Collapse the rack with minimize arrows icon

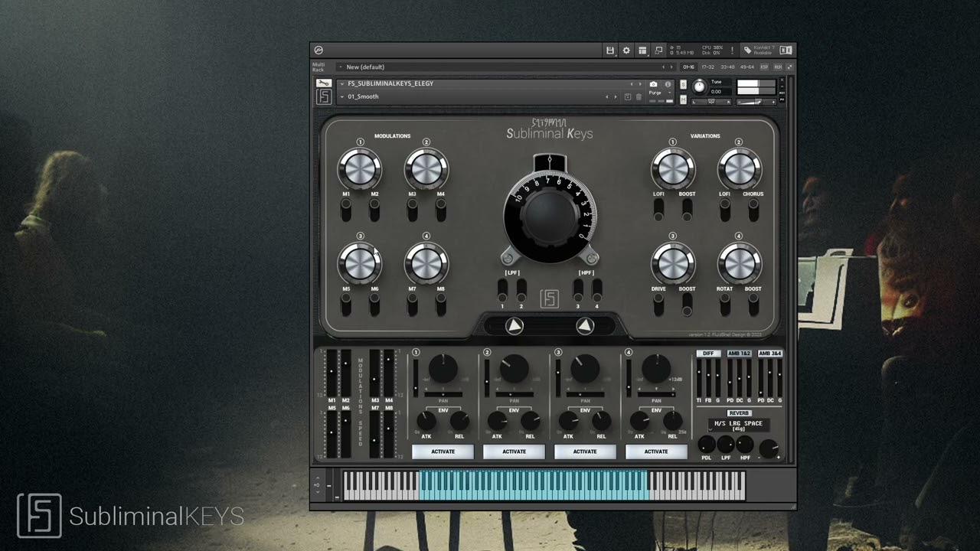[x=789, y=67]
